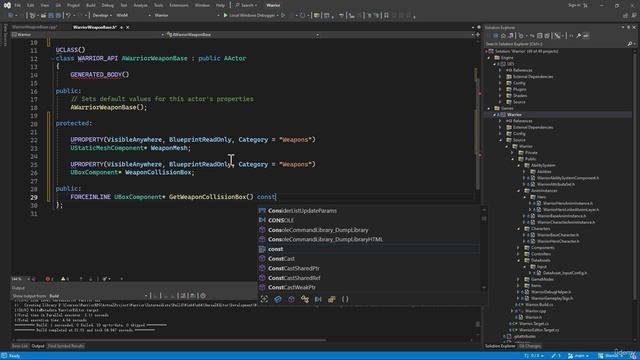The width and height of the screenshot is (640, 360).
Task: Expand the GameModes folder in Solution Explorer
Action: pos(519,280)
